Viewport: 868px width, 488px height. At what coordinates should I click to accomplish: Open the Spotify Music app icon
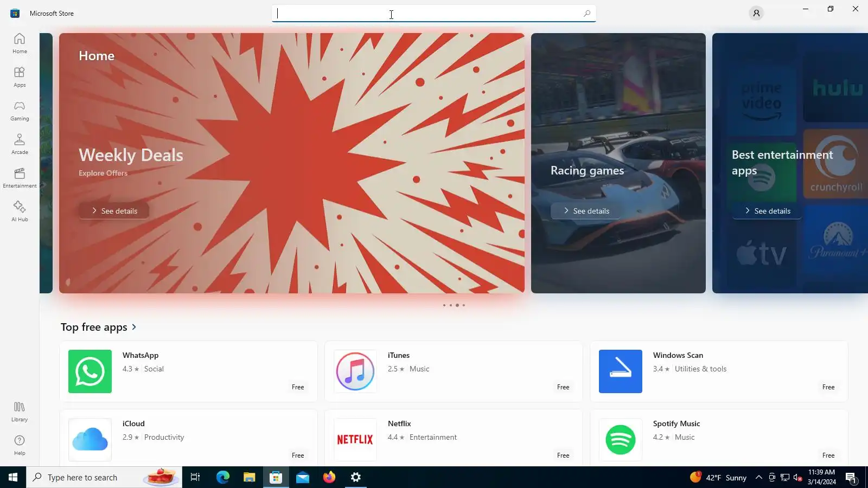(x=621, y=440)
